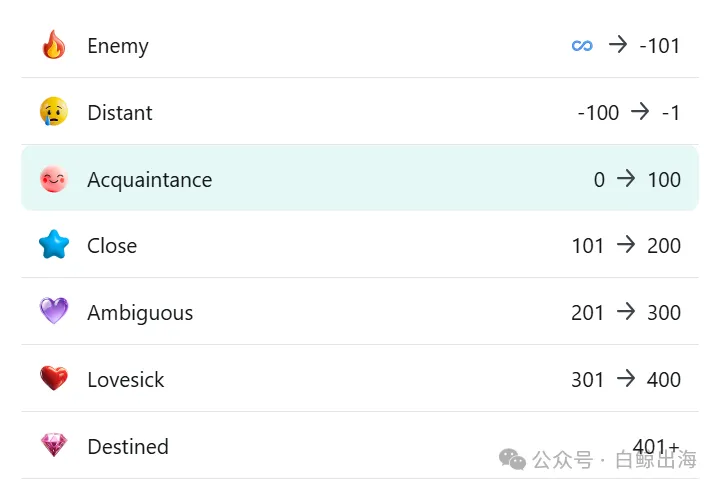Click the red heart Lovesick icon
Screen dimensions: 720x489
(x=54, y=378)
